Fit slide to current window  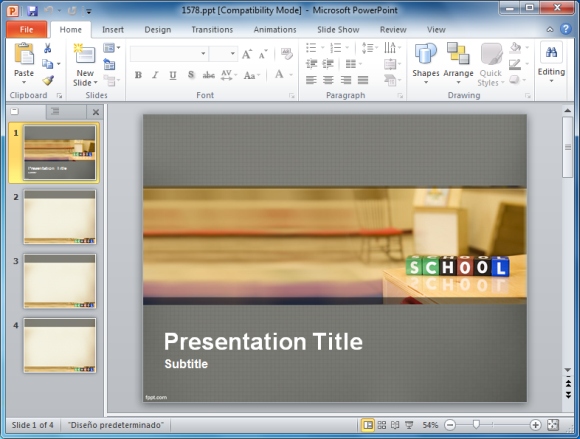click(553, 425)
